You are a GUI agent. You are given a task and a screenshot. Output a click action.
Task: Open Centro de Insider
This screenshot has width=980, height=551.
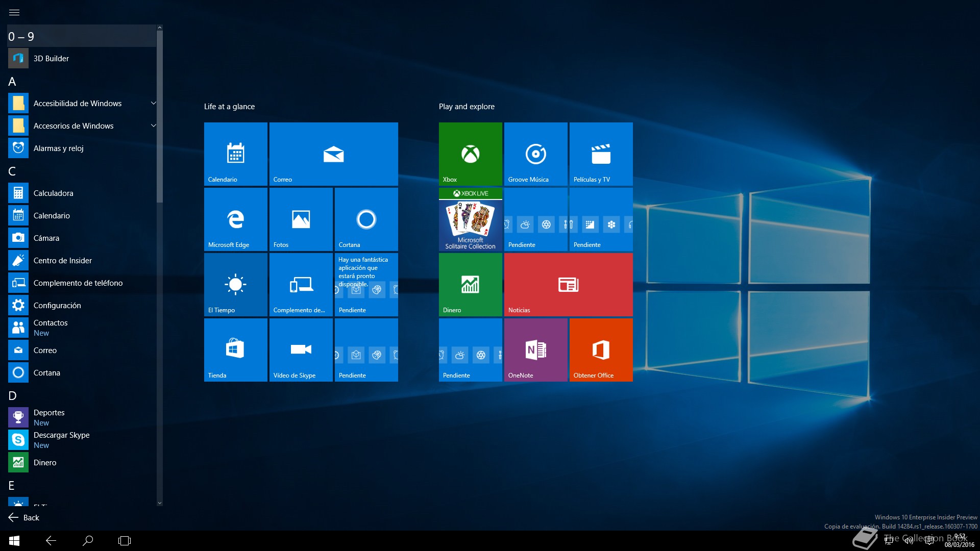click(82, 261)
